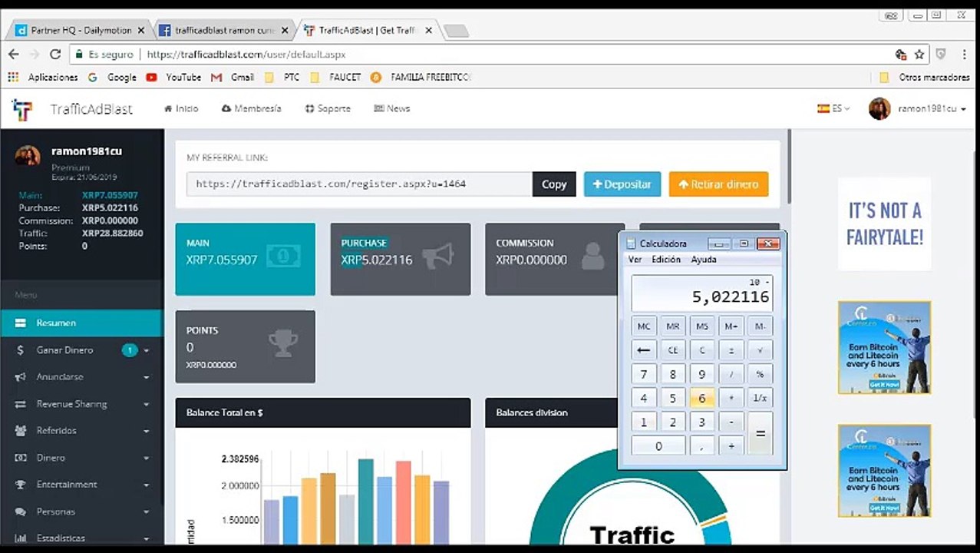Viewport: 980px width, 553px height.
Task: Open the Ver menu in Calculadora
Action: [x=635, y=260]
